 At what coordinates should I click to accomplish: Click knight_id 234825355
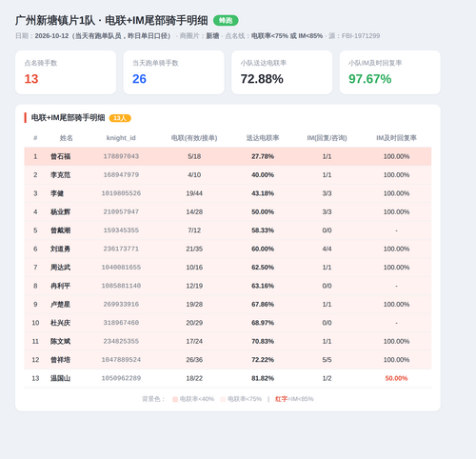[121, 341]
